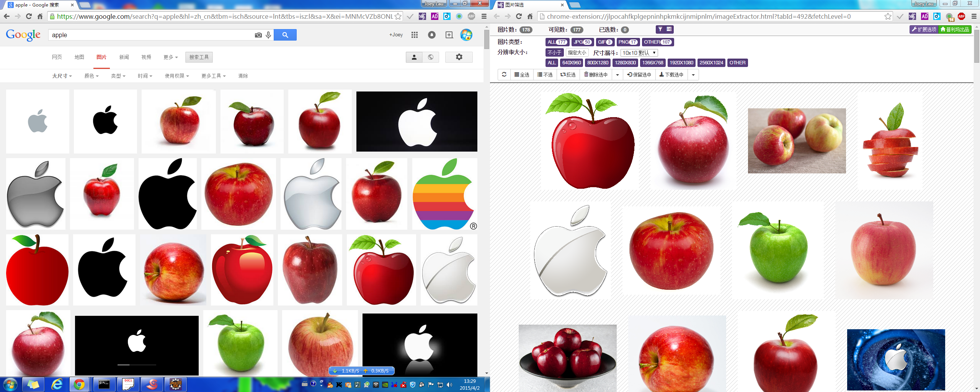Select the 指定大小 resolution mode
The width and height of the screenshot is (980, 392).
tap(577, 53)
